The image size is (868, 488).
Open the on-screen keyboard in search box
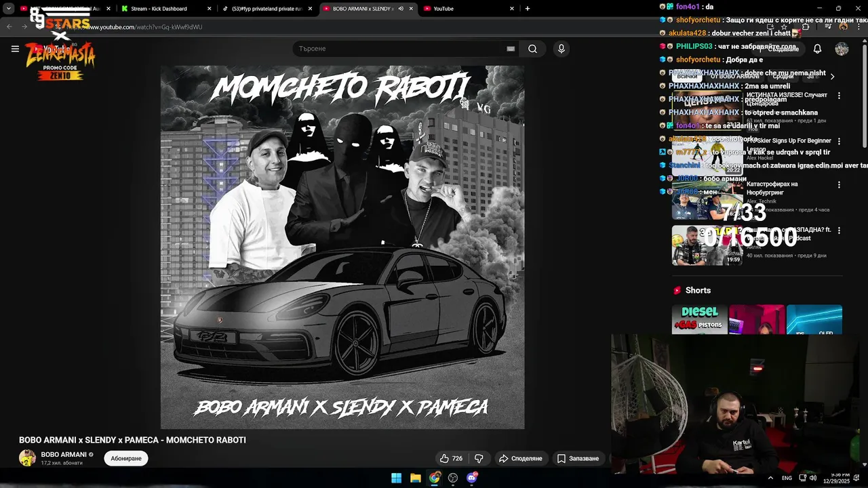tap(511, 49)
